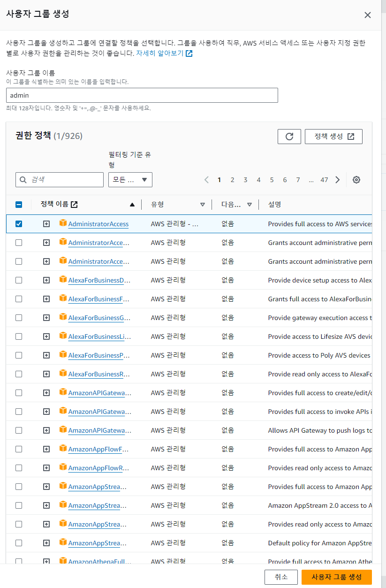This screenshot has width=386, height=588.
Task: Open the AlexaForBusinessR… policy link
Action: (99, 374)
